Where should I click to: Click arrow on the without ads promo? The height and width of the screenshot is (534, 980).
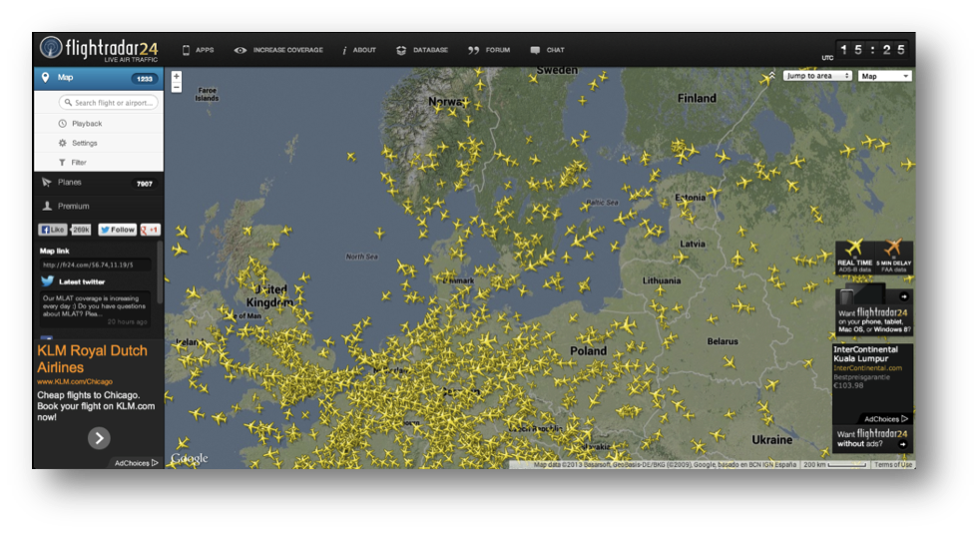pyautogui.click(x=902, y=444)
